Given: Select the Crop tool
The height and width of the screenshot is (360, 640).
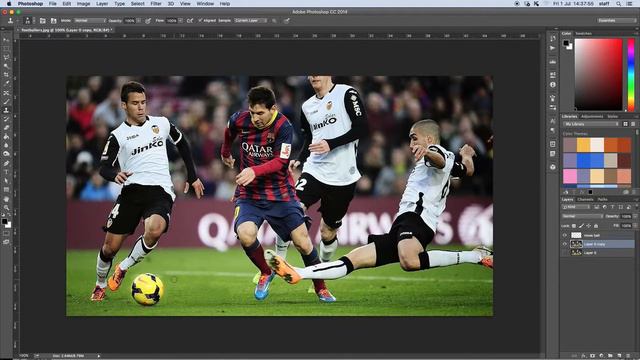Looking at the screenshot, I should 7,74.
